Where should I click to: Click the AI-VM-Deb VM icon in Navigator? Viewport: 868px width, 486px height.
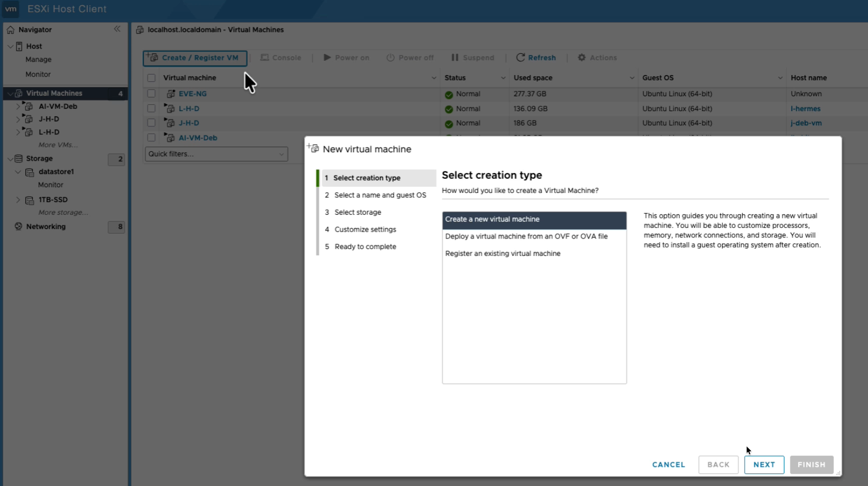coord(28,106)
